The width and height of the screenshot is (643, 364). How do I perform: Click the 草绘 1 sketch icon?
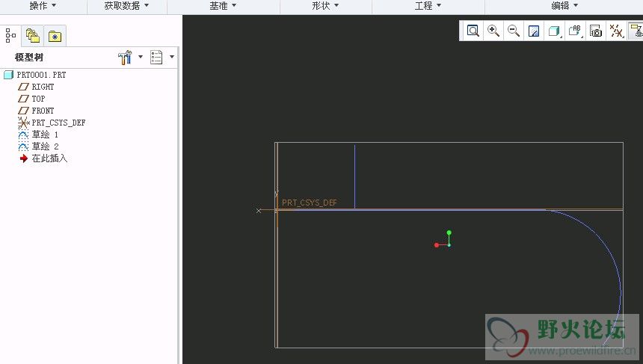[23, 135]
